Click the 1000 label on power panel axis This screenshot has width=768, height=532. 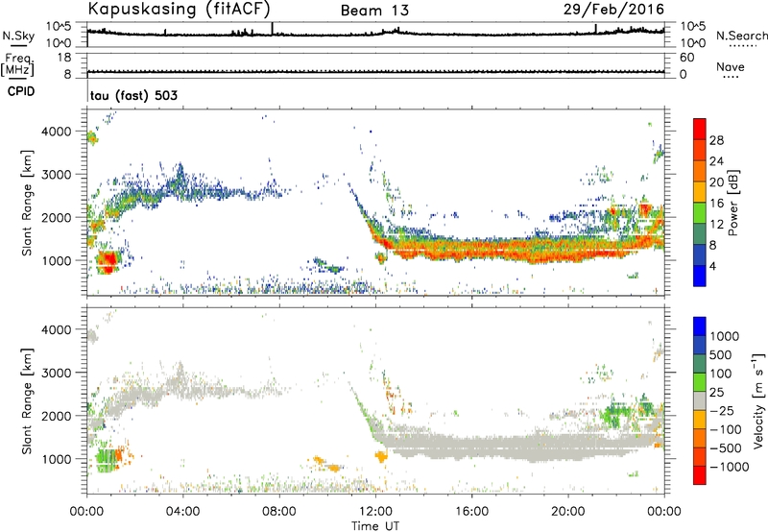57,260
